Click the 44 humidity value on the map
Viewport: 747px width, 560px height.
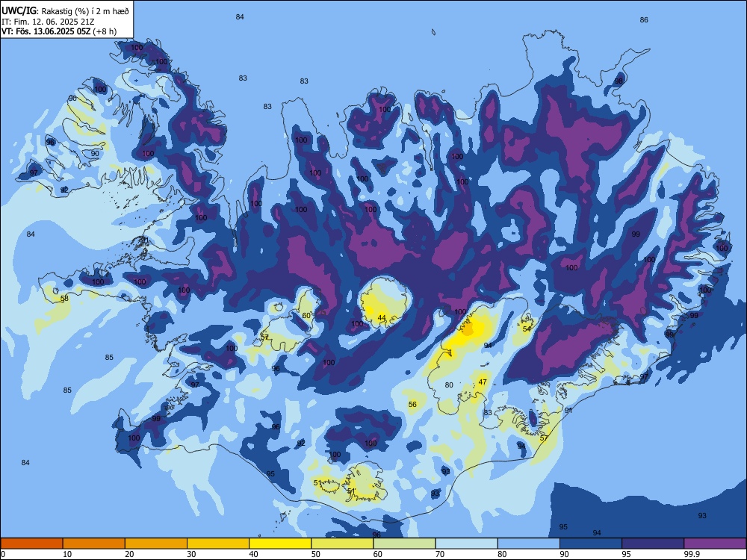coord(382,317)
